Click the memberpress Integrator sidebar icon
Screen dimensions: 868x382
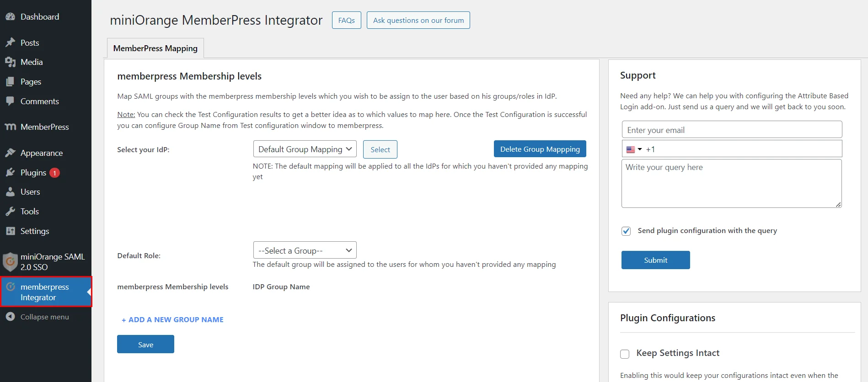(10, 286)
